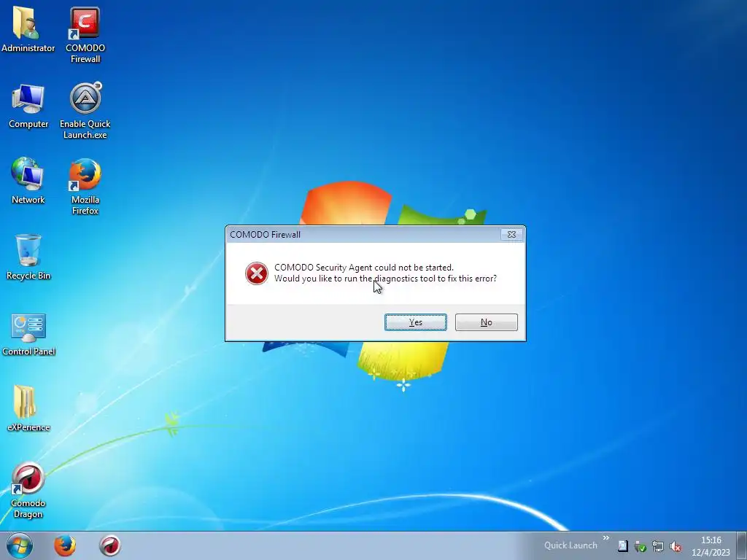Open the Windows Start menu orb

20,545
